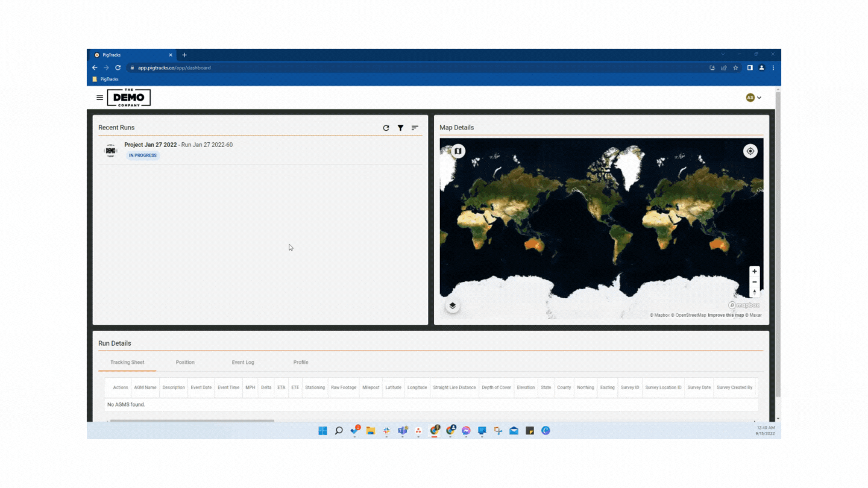Reset the map compass bearing
868x488 pixels.
[x=754, y=292]
